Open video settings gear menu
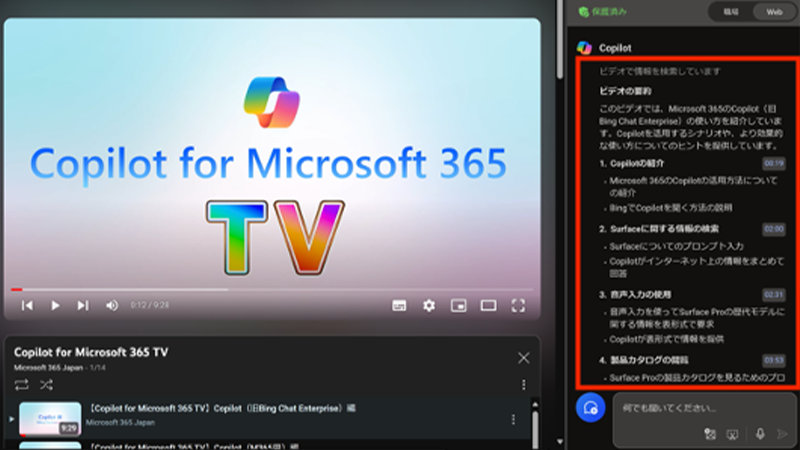 (429, 305)
